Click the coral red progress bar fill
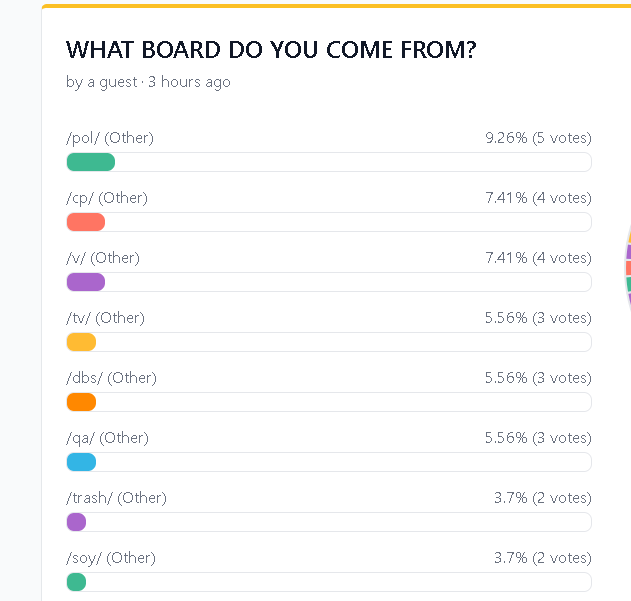 coord(86,222)
